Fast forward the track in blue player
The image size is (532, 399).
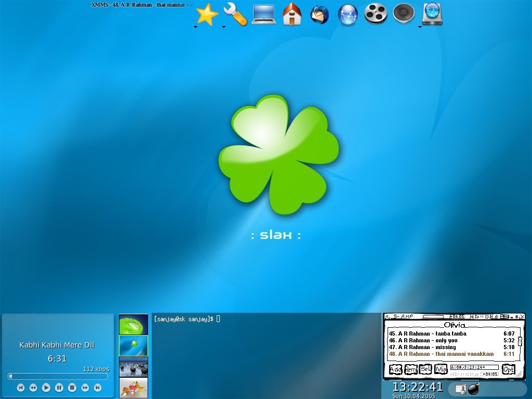tap(85, 387)
